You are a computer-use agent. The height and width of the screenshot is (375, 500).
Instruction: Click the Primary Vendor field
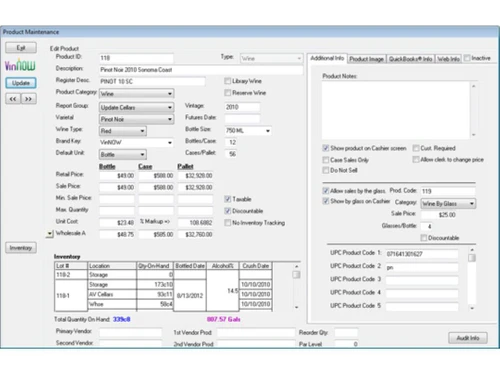click(x=131, y=332)
